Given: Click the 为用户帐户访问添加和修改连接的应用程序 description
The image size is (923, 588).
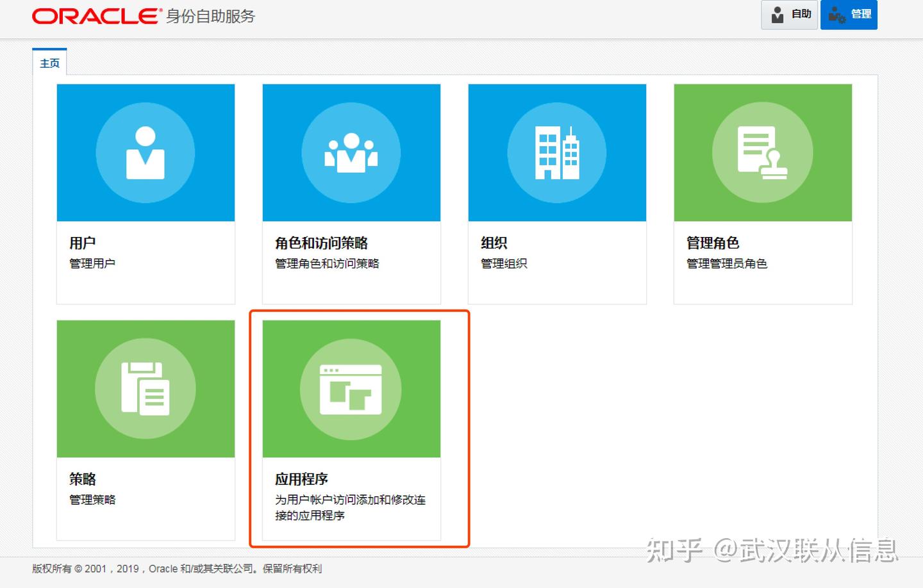Looking at the screenshot, I should click(351, 507).
